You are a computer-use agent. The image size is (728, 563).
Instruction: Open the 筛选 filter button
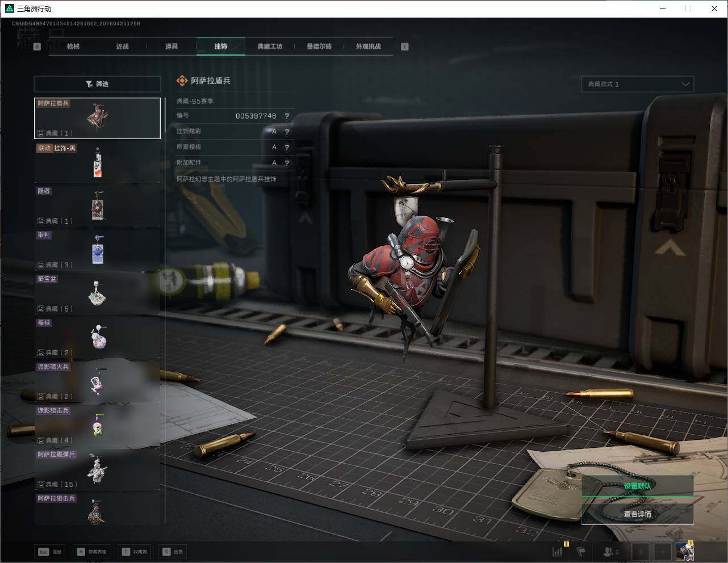coord(97,84)
